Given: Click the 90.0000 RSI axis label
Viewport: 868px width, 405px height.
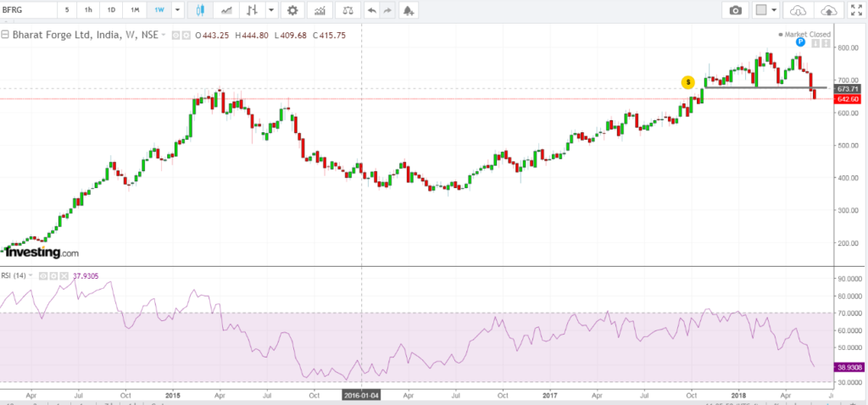Looking at the screenshot, I should click(x=849, y=279).
